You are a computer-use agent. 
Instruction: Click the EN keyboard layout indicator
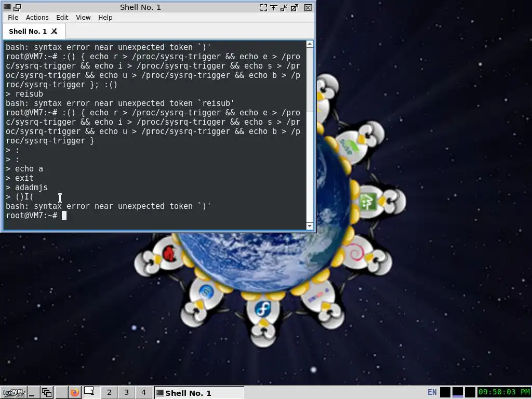tap(432, 393)
